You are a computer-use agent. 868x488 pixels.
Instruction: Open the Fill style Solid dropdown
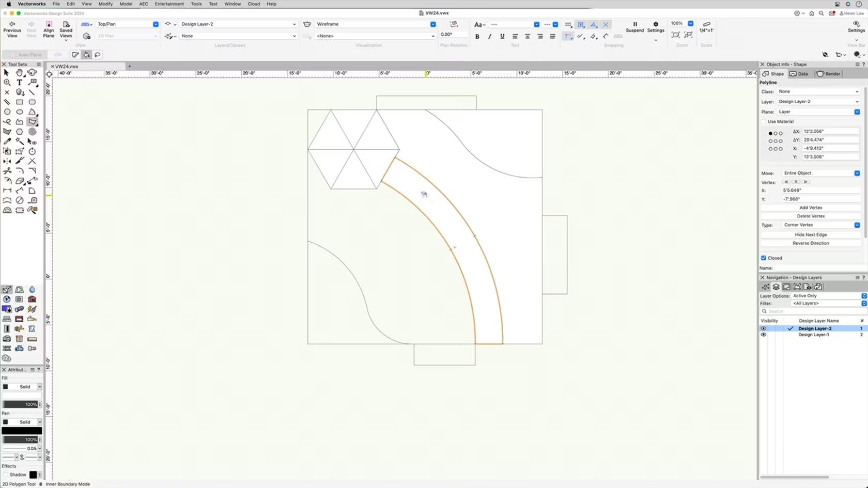tap(22, 387)
